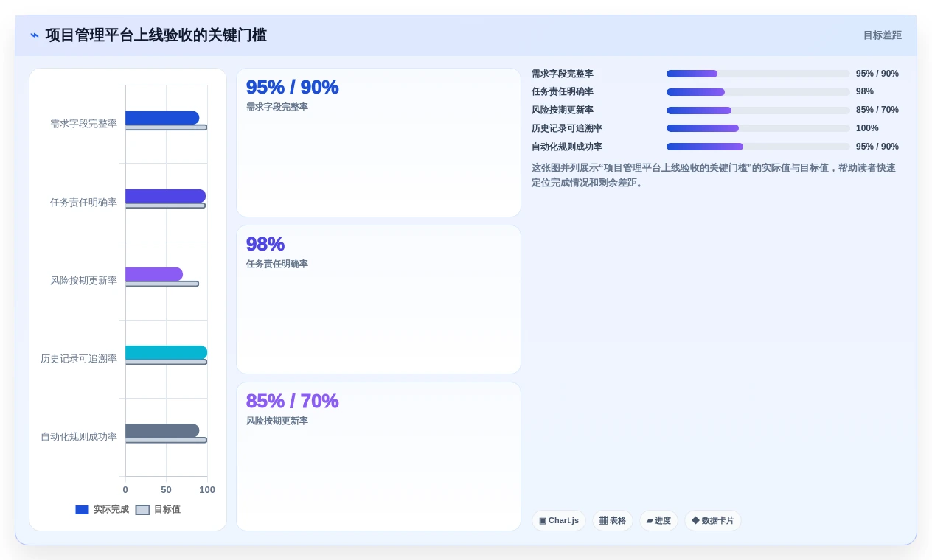Open the 98% 任务责任明确率 card
This screenshot has height=560, width=932.
[x=378, y=300]
